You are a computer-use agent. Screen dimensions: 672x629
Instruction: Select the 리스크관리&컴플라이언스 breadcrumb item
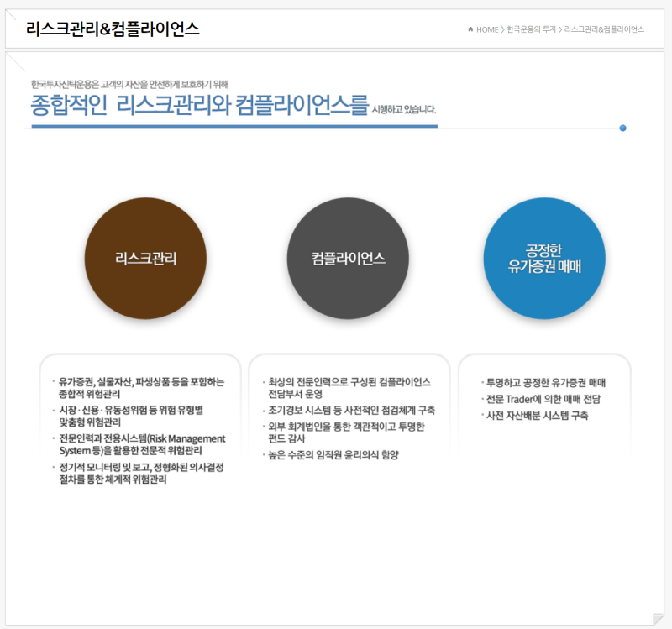(604, 29)
